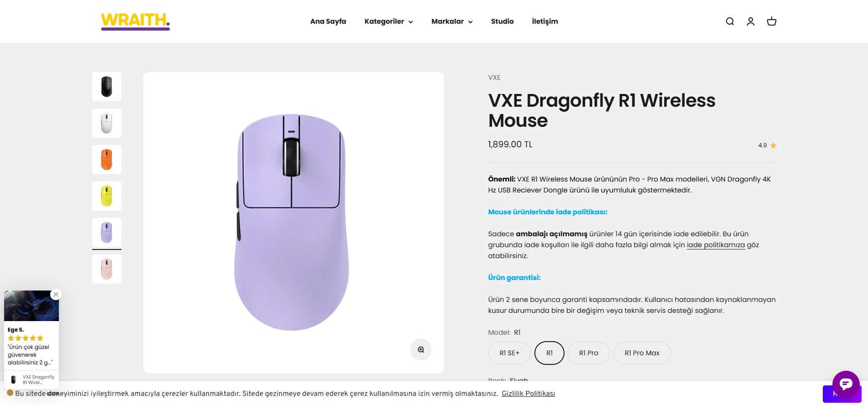Open the purple live chat bubble
868x405 pixels.
pos(846,384)
